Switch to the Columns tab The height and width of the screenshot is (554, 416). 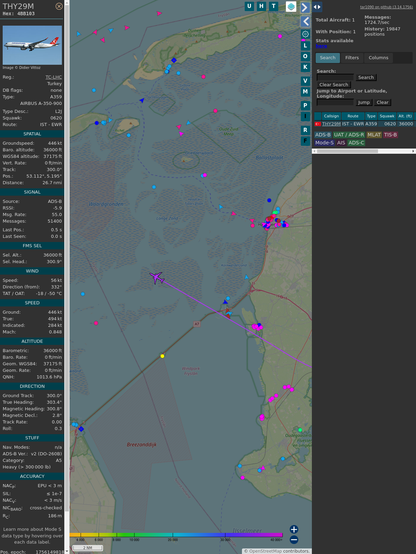pyautogui.click(x=378, y=58)
